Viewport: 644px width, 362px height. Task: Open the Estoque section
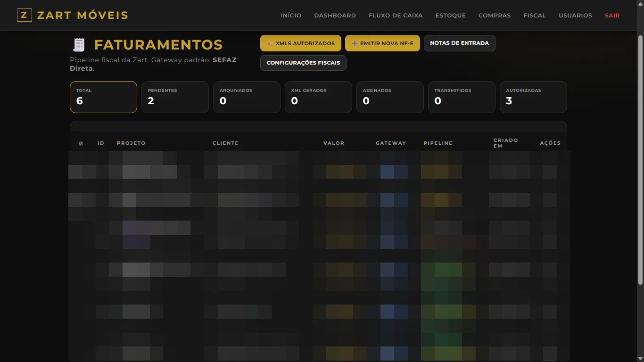click(451, 16)
